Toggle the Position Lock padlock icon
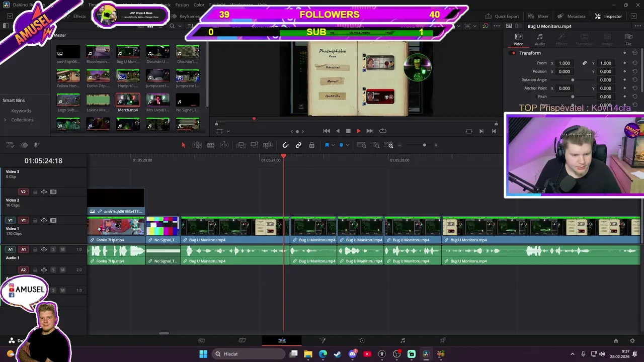This screenshot has height=362, width=644. tap(311, 145)
